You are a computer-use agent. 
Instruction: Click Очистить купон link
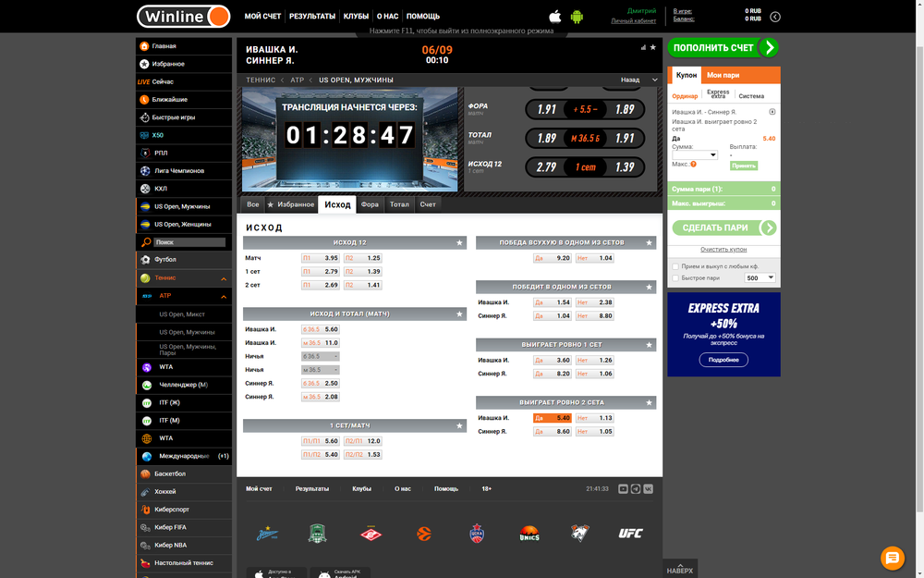click(723, 250)
